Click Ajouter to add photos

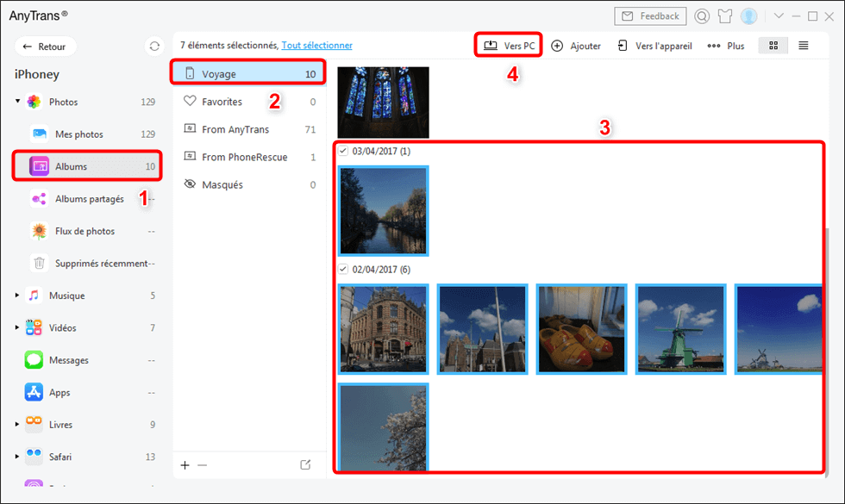576,46
